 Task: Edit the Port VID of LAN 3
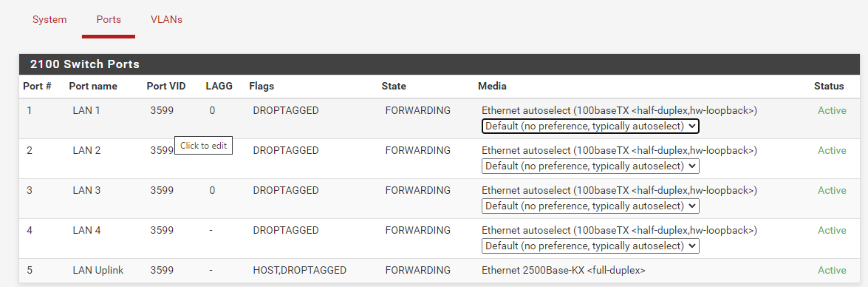(x=162, y=191)
